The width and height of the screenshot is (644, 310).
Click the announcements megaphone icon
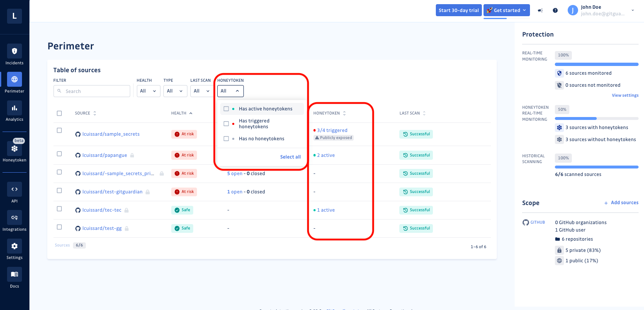(540, 10)
